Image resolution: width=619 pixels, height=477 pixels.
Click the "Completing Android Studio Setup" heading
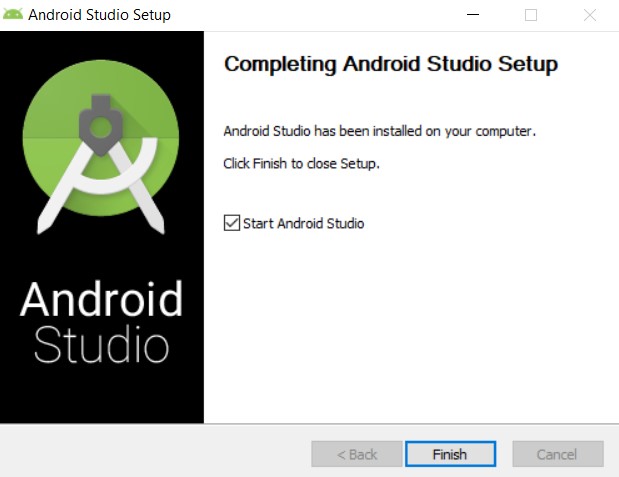pyautogui.click(x=390, y=64)
